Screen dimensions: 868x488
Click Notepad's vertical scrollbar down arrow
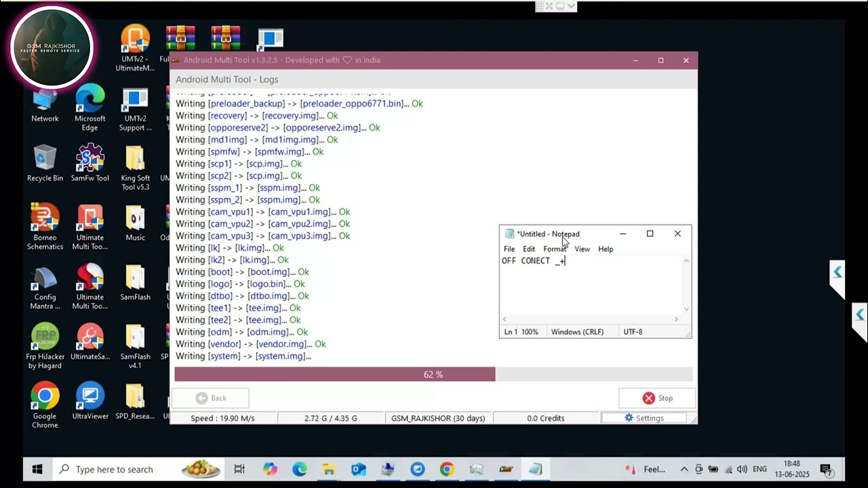click(686, 309)
